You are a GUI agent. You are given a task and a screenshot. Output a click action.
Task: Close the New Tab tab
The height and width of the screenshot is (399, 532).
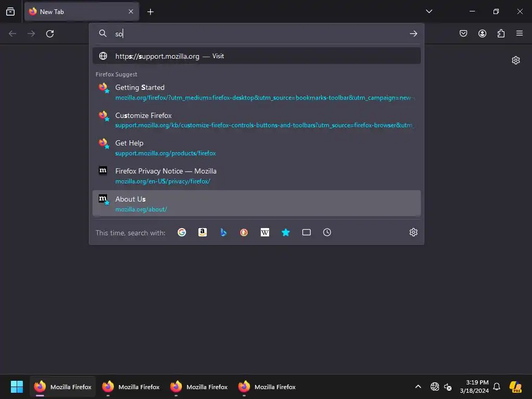tap(131, 11)
